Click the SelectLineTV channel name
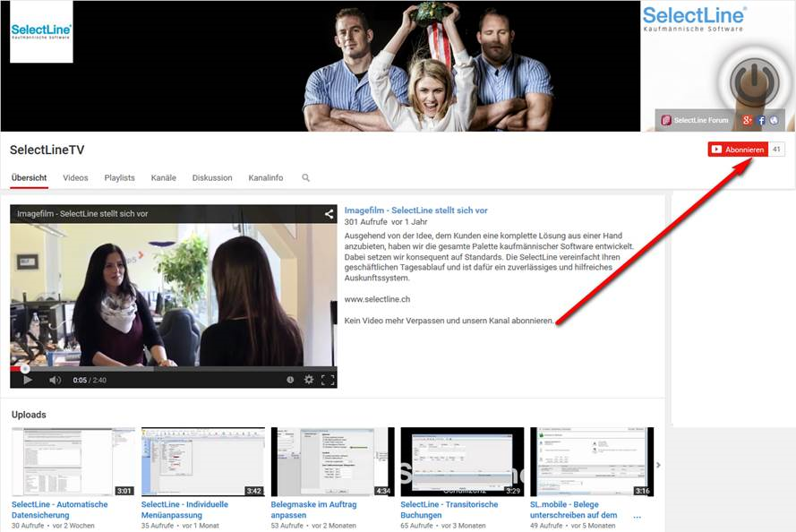The height and width of the screenshot is (532, 796). (x=47, y=150)
